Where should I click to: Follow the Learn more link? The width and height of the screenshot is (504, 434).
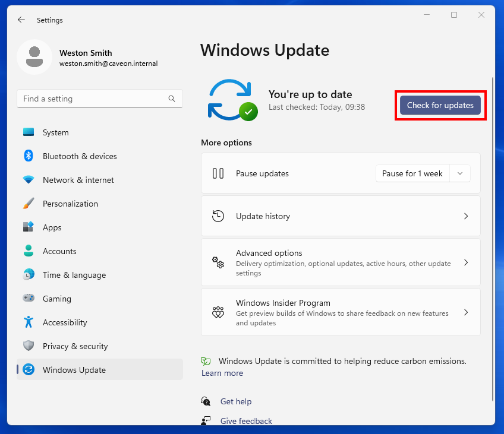(x=222, y=373)
